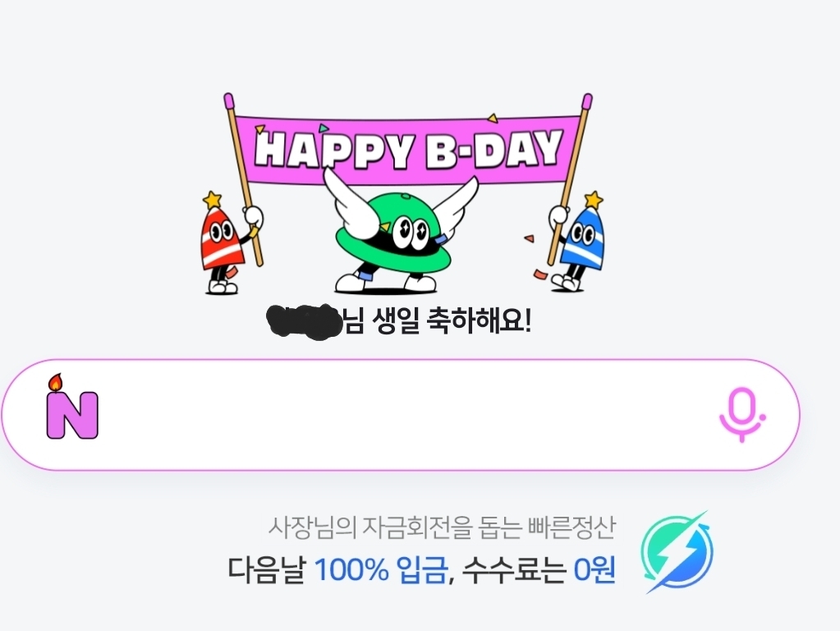Click the blacked-out user name
This screenshot has width=840, height=631.
point(304,322)
